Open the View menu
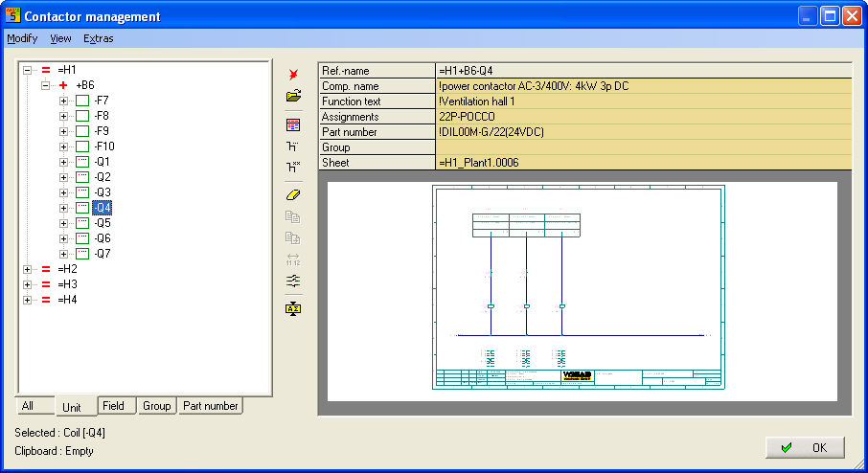 60,38
